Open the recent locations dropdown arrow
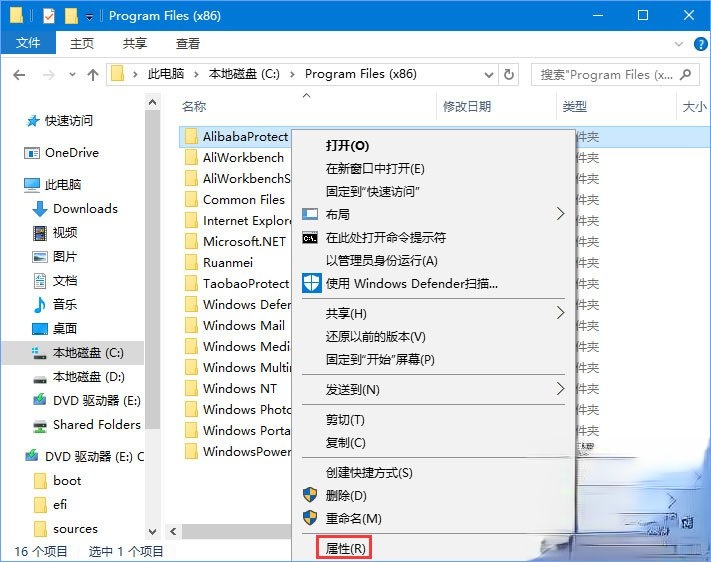This screenshot has width=711, height=562. [72, 74]
